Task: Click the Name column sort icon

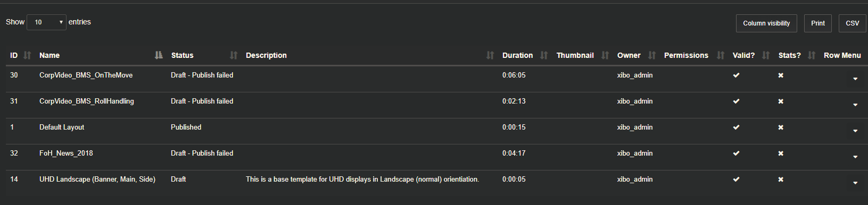Action: 159,55
